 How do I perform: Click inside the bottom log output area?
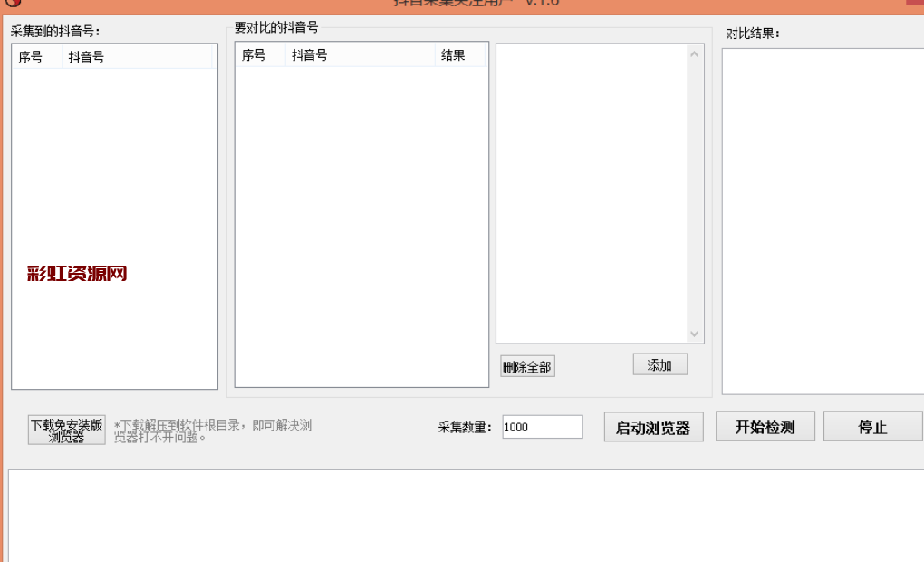pyautogui.click(x=462, y=515)
